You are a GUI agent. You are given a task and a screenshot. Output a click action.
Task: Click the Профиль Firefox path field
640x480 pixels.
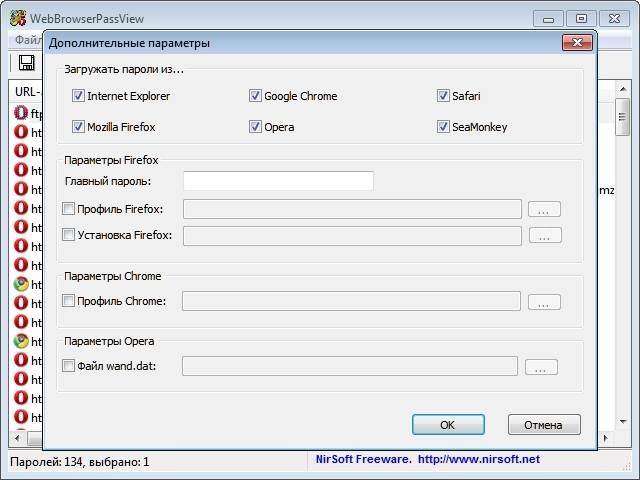(x=352, y=209)
